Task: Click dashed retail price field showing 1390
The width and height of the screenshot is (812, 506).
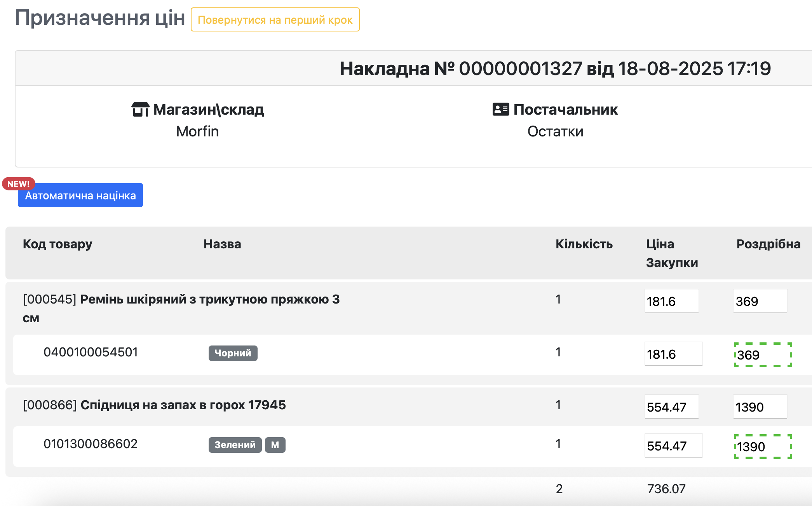Action: click(763, 447)
